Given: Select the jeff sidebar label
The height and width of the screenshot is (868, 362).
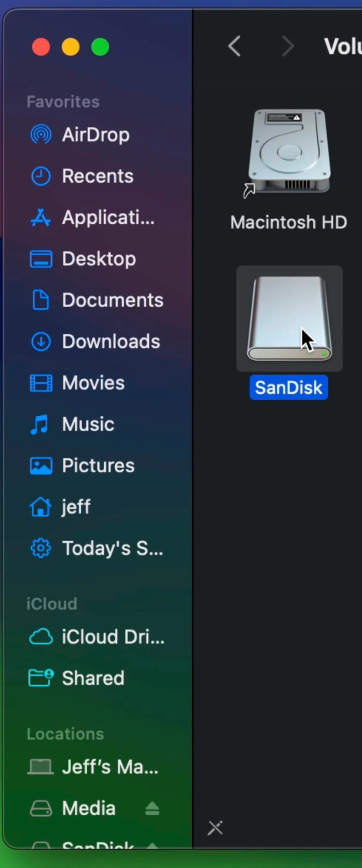Looking at the screenshot, I should click(76, 507).
